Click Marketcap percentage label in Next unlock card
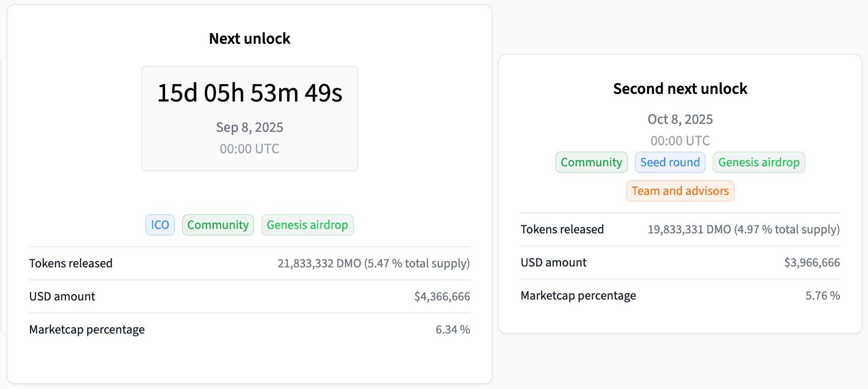868x389 pixels. click(87, 330)
